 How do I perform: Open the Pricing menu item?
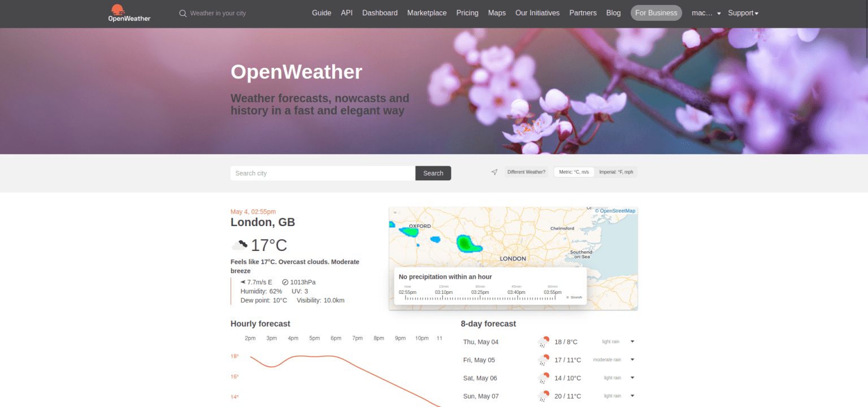click(x=467, y=13)
